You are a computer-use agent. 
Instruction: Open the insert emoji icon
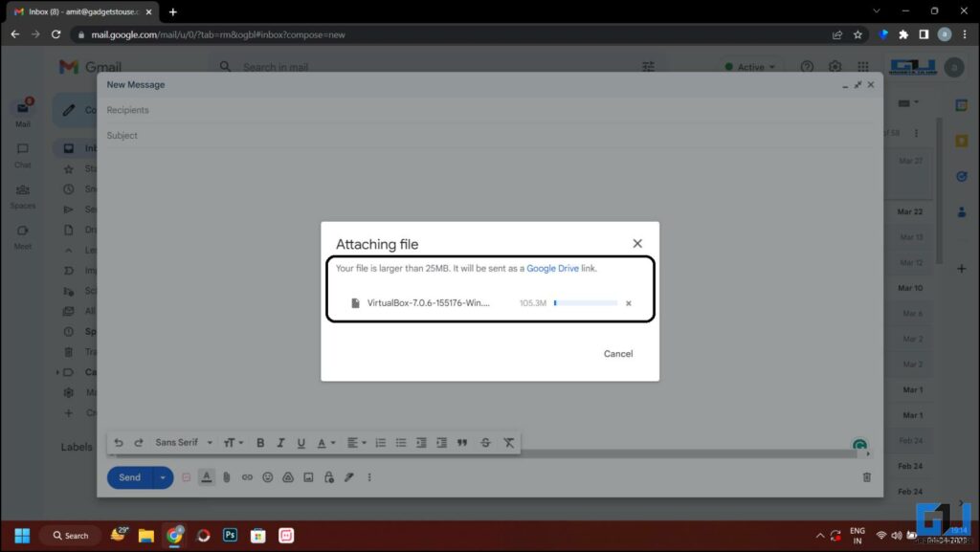(x=267, y=477)
